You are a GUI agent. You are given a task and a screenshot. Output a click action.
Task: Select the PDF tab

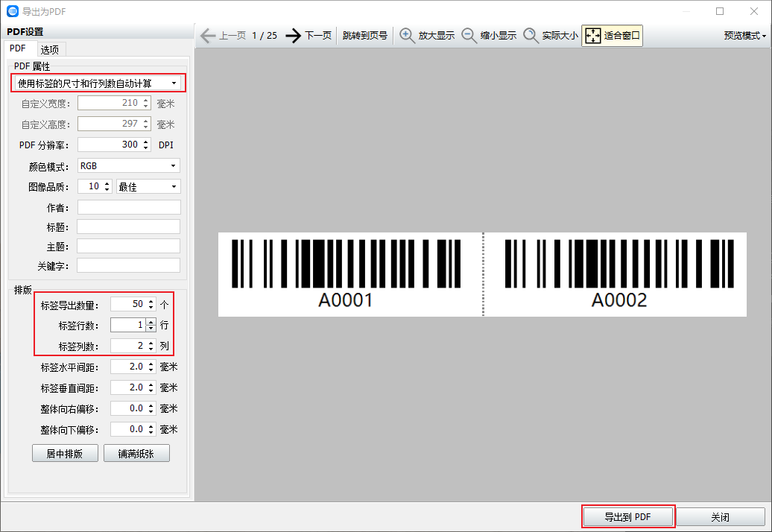point(17,48)
